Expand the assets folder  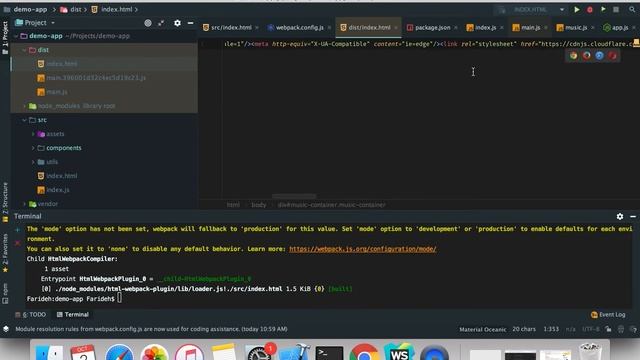pyautogui.click(x=33, y=134)
